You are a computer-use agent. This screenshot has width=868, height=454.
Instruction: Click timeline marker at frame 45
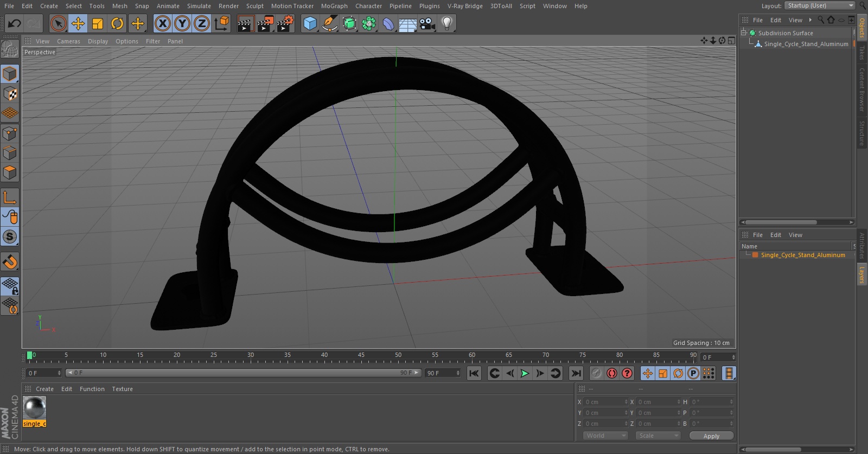pyautogui.click(x=361, y=355)
